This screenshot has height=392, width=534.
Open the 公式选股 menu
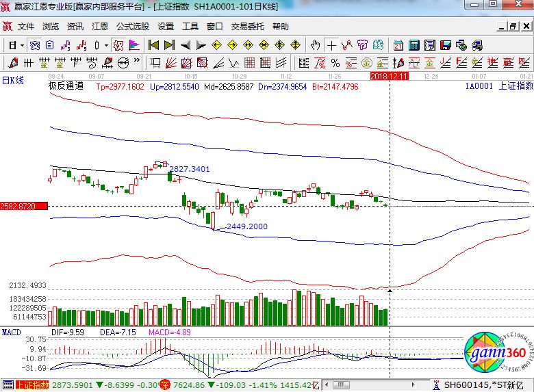tap(133, 27)
